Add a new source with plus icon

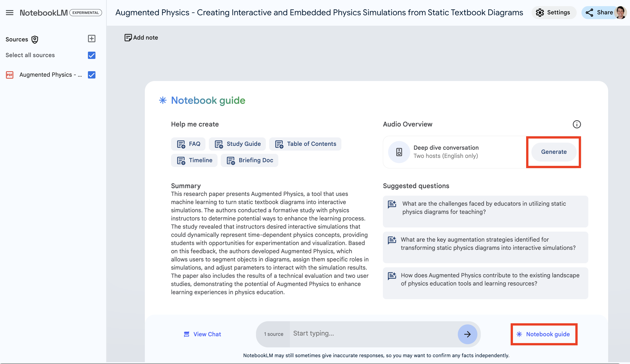tap(92, 38)
